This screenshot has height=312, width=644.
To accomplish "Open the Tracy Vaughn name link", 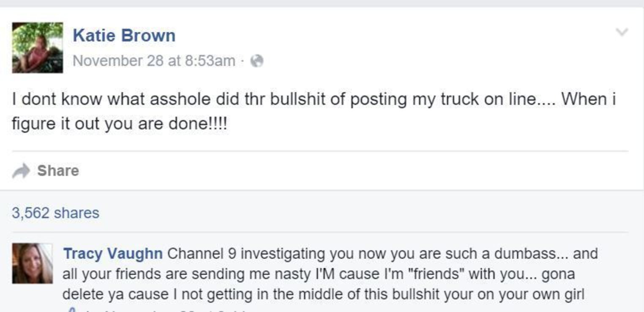I will (x=112, y=254).
